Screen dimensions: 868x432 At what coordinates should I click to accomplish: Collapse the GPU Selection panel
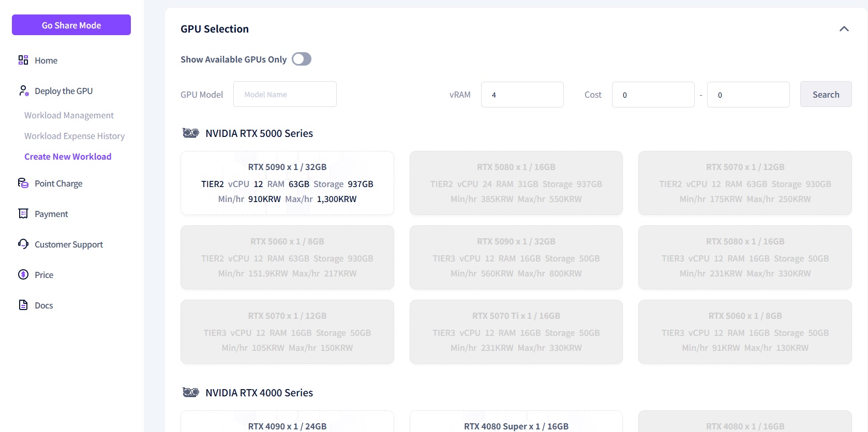(x=844, y=29)
